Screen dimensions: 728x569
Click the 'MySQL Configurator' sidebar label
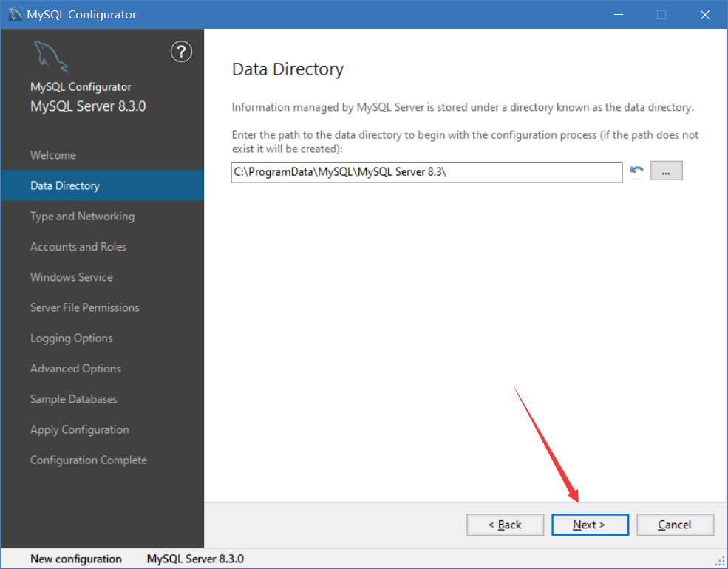pyautogui.click(x=81, y=86)
